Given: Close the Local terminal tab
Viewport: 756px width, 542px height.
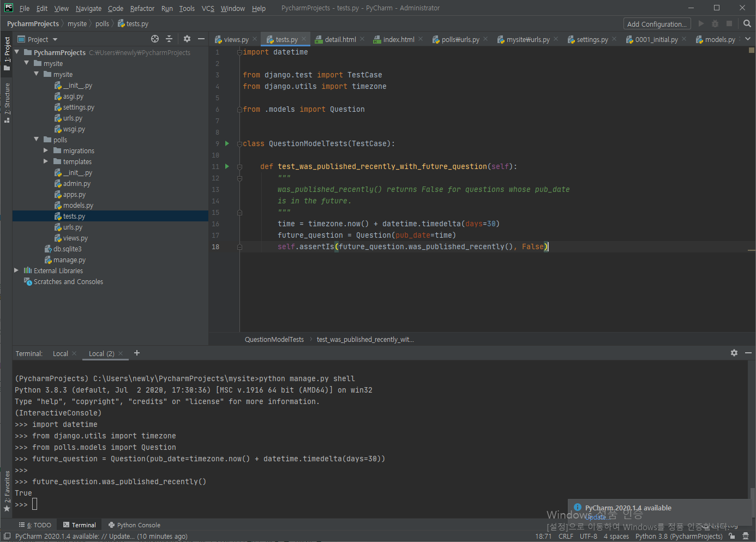Looking at the screenshot, I should click(x=74, y=353).
